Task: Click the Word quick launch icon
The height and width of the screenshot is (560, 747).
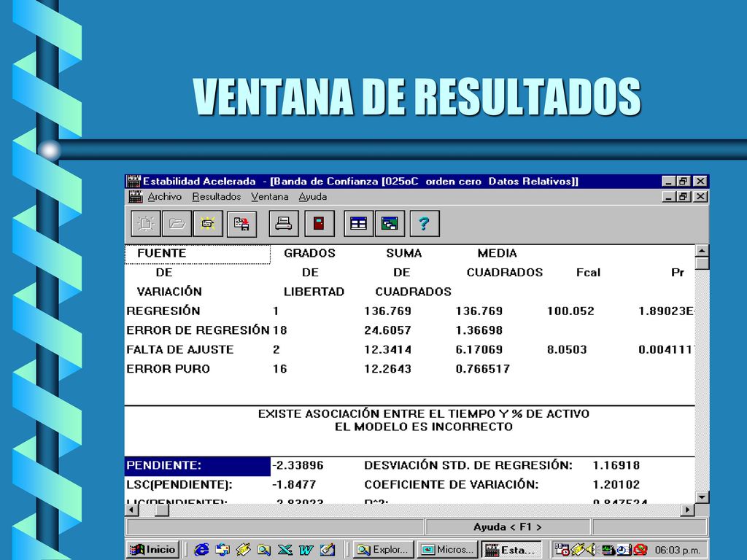Action: [x=306, y=550]
